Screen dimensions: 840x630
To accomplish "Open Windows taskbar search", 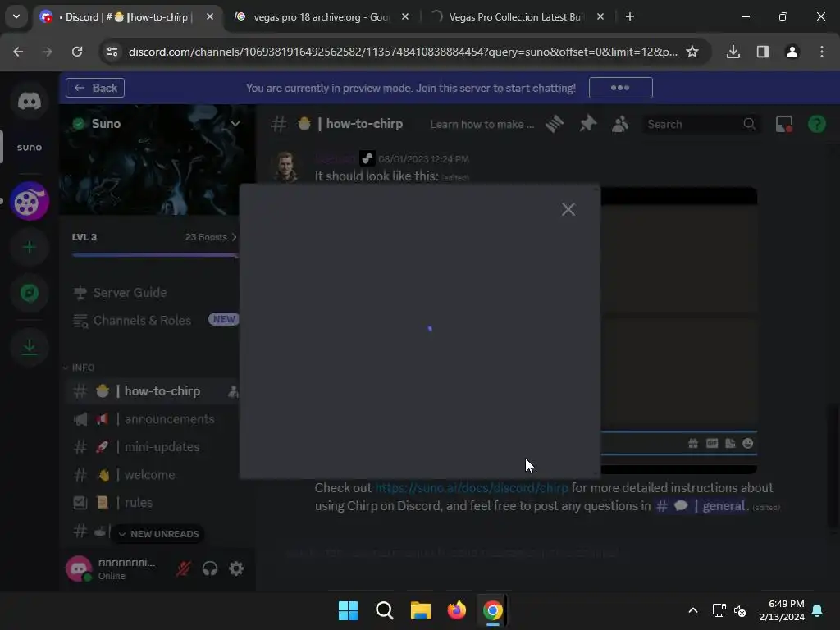I will [x=385, y=610].
